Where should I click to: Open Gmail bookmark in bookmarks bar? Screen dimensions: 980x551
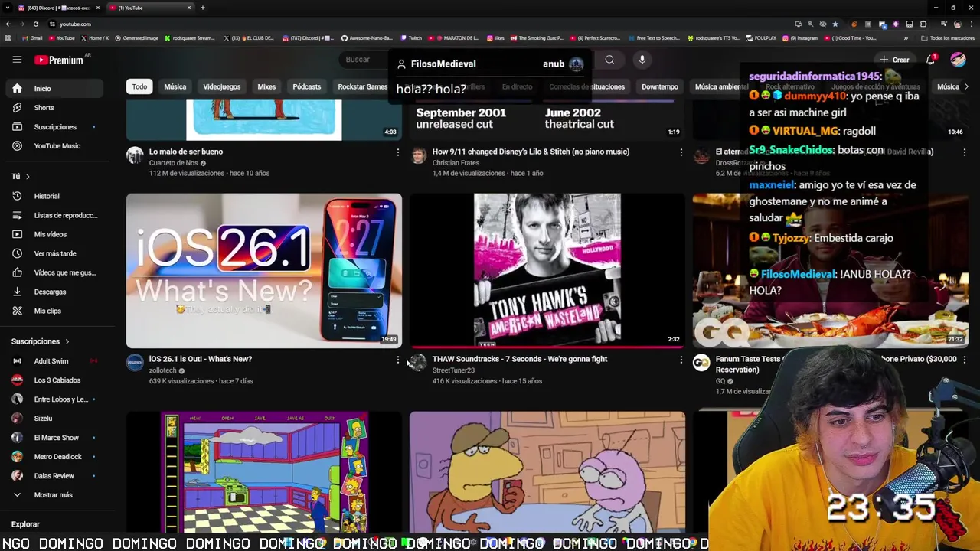32,37
